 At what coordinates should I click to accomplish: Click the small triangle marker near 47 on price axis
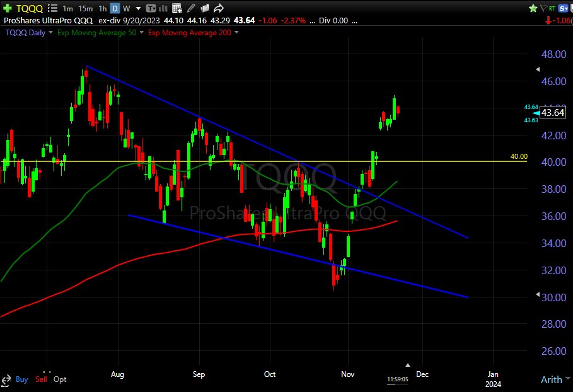click(538, 69)
